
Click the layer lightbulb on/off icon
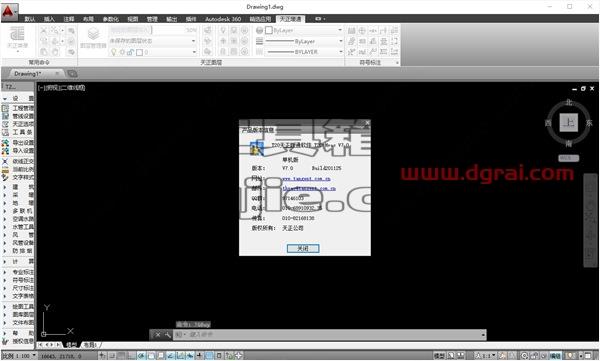(x=113, y=52)
